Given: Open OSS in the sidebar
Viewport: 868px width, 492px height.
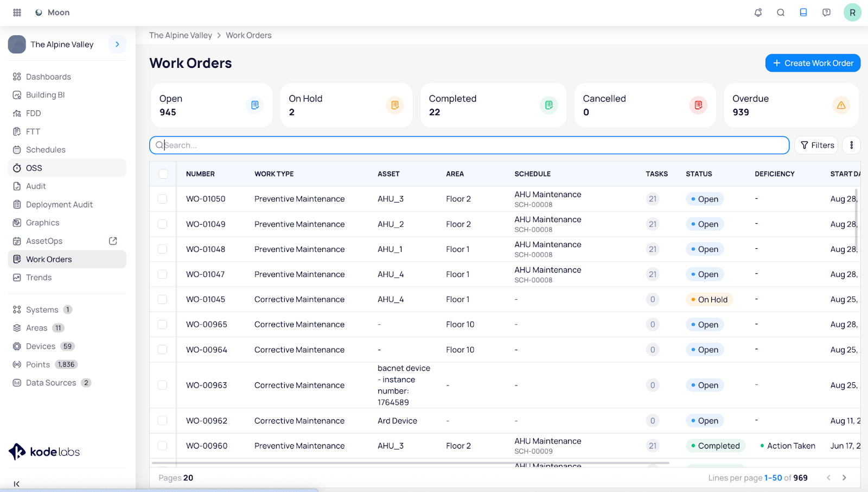Looking at the screenshot, I should pos(67,168).
